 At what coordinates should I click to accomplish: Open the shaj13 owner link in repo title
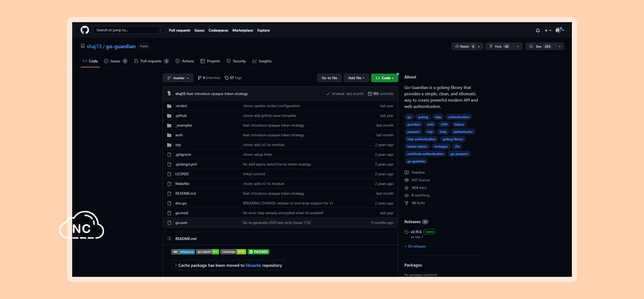tap(94, 46)
